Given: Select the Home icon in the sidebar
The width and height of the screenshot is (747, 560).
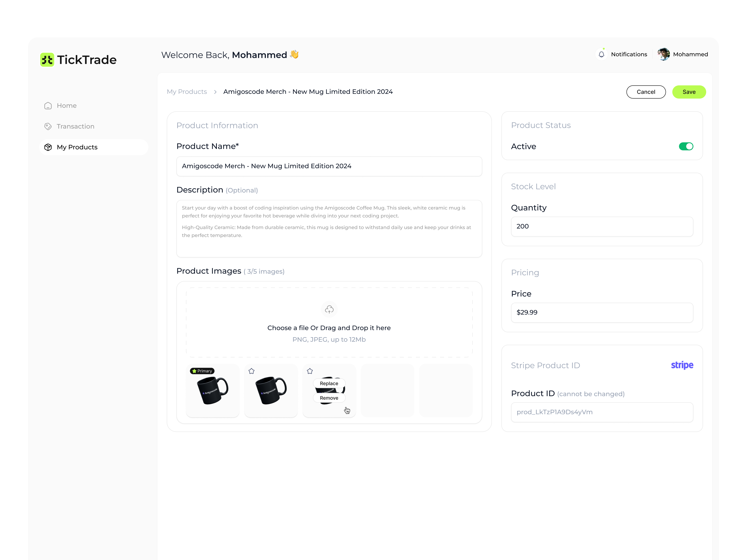Looking at the screenshot, I should pos(48,105).
